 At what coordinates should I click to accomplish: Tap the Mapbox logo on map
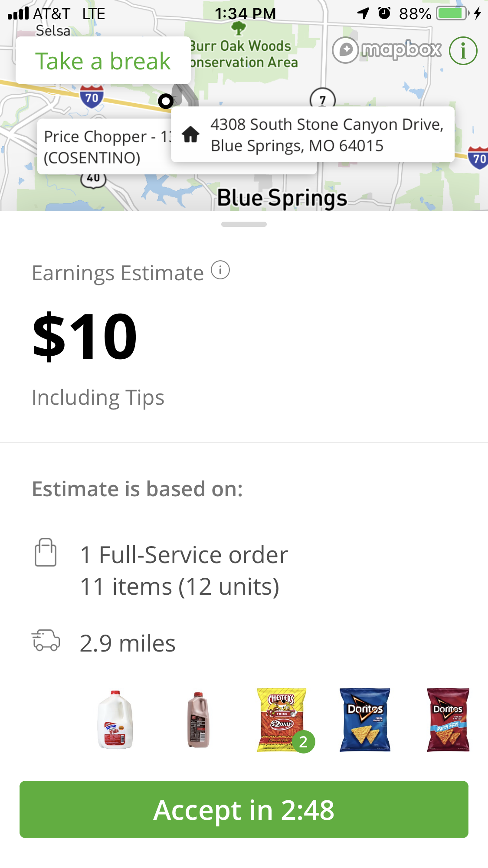(387, 50)
